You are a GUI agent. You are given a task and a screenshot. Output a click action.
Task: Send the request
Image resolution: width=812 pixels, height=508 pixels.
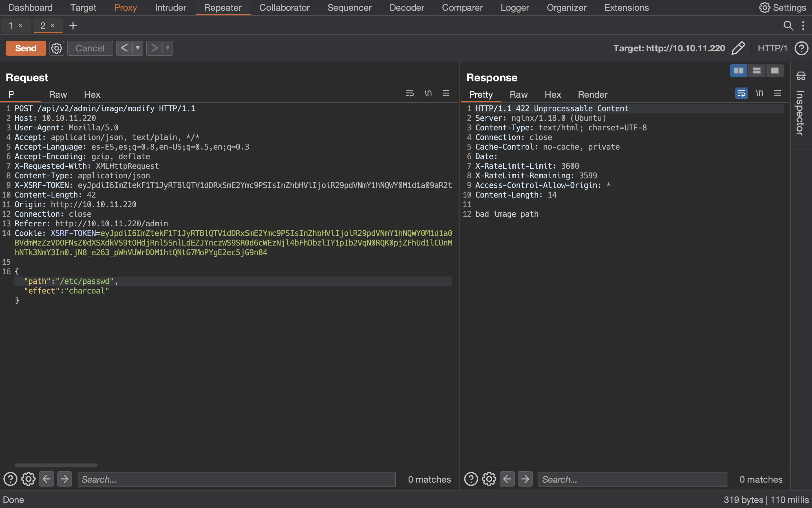(x=26, y=48)
